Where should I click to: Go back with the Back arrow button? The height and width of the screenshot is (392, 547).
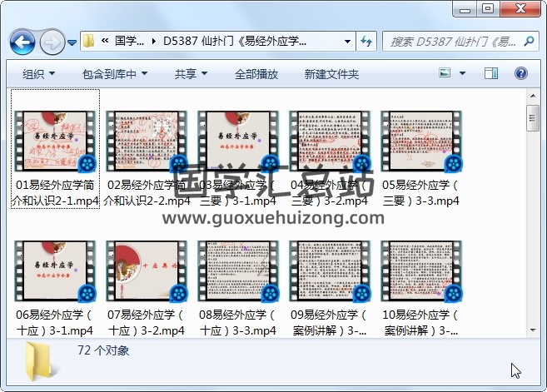click(x=22, y=42)
